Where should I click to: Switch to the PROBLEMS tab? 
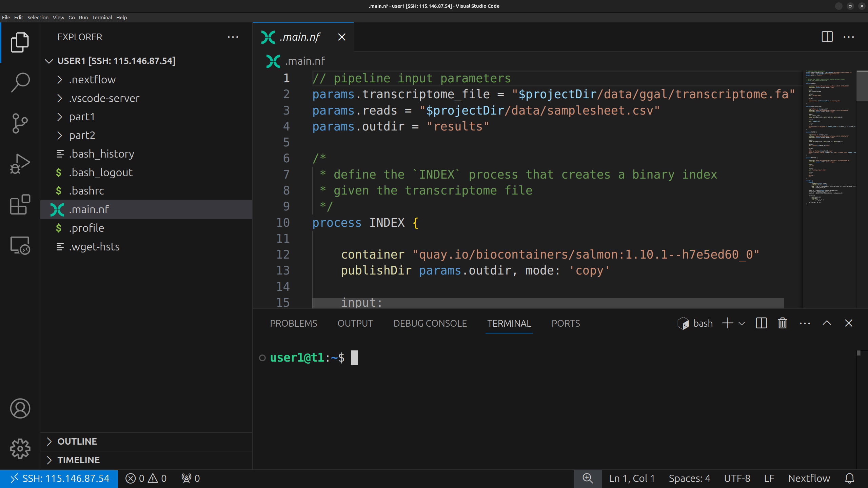click(x=293, y=323)
